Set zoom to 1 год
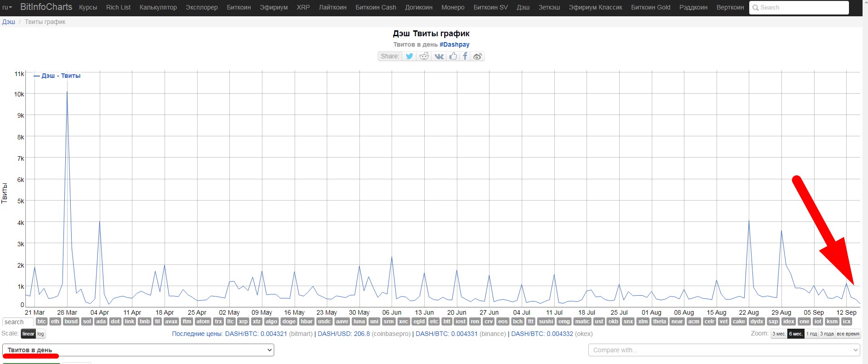This screenshot has height=364, width=868. (x=811, y=334)
